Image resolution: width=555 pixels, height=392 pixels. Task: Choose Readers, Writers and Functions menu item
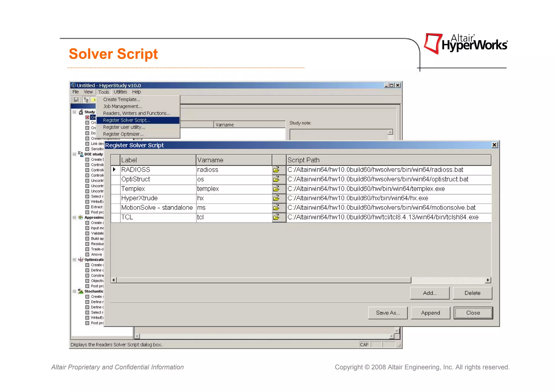coord(138,113)
